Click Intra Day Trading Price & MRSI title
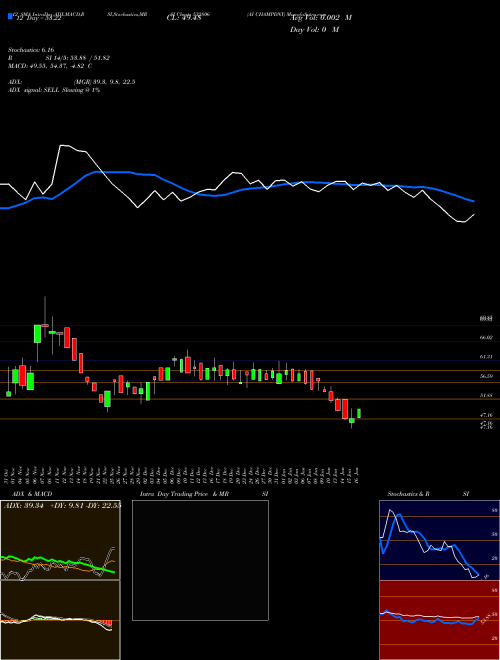 (204, 494)
